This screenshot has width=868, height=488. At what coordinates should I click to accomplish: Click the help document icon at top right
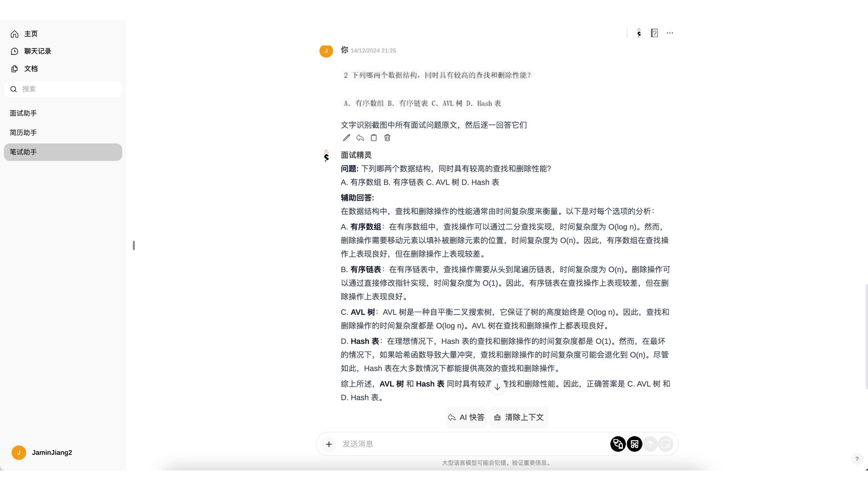654,33
